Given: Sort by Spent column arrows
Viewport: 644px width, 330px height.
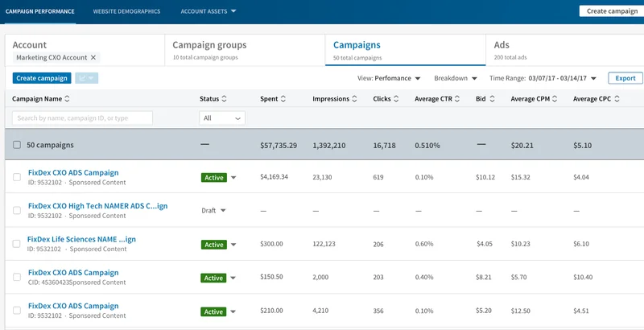Looking at the screenshot, I should [x=283, y=99].
